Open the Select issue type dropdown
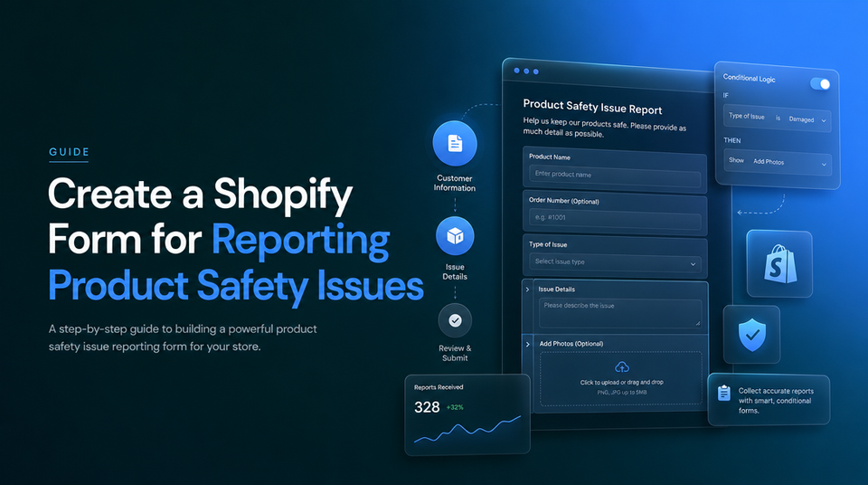The height and width of the screenshot is (485, 868). tap(615, 262)
